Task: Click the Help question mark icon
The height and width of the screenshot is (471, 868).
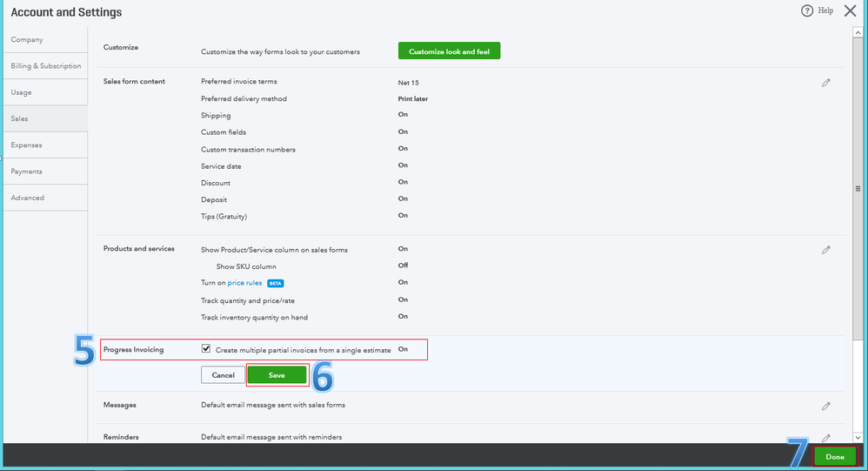Action: [806, 11]
